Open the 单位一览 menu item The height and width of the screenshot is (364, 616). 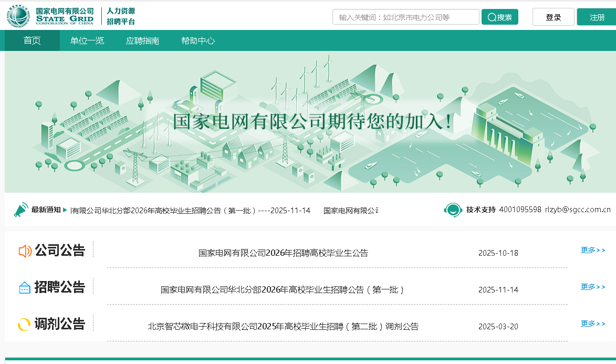coord(87,40)
